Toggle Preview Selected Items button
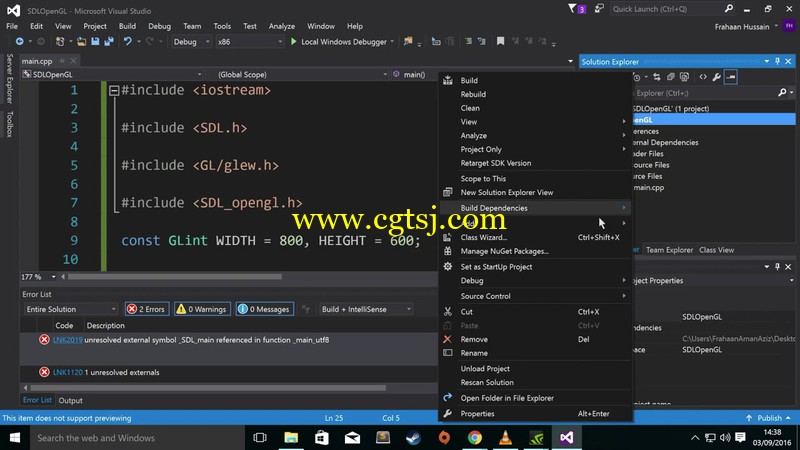 point(731,77)
